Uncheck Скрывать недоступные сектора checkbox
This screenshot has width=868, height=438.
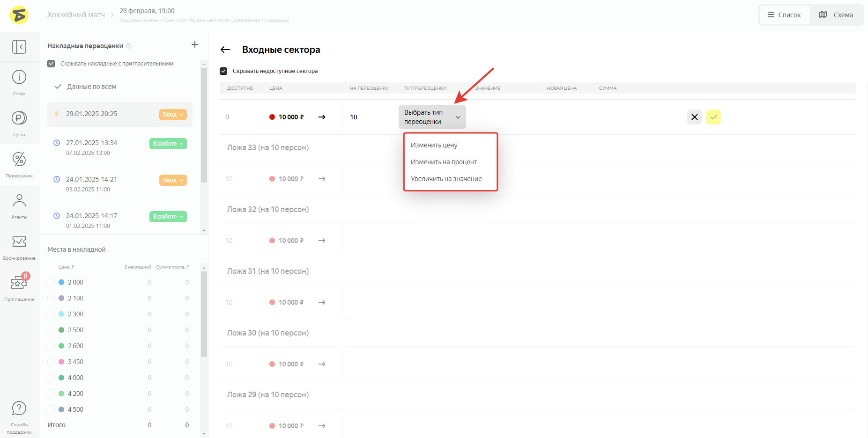click(x=223, y=71)
